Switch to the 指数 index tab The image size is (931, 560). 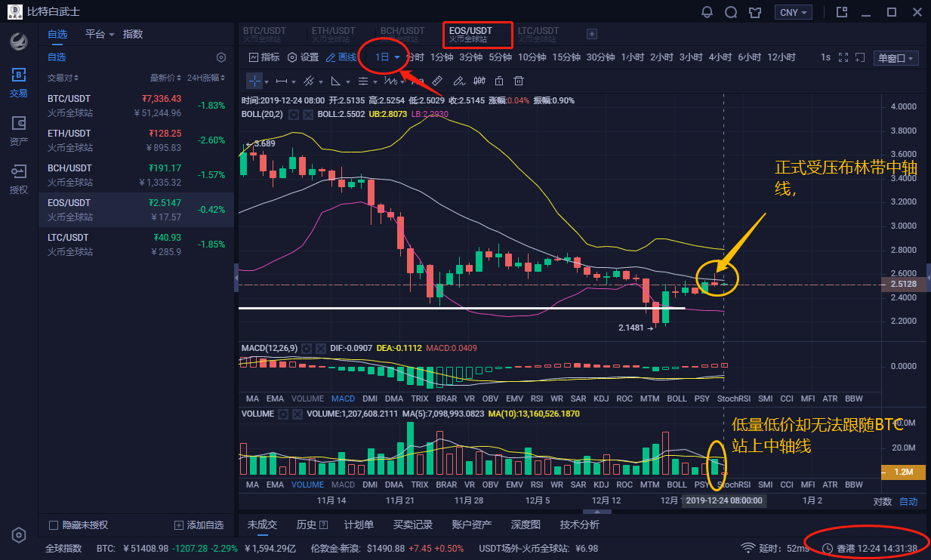133,34
